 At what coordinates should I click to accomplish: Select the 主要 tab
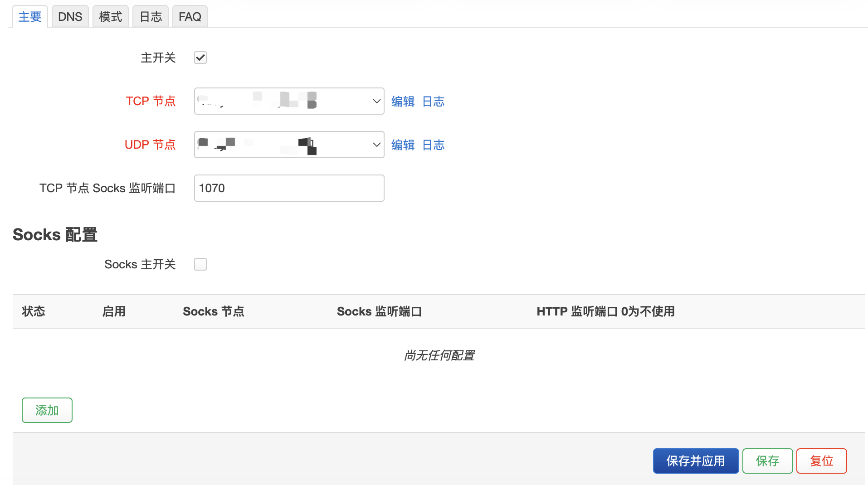pyautogui.click(x=30, y=17)
